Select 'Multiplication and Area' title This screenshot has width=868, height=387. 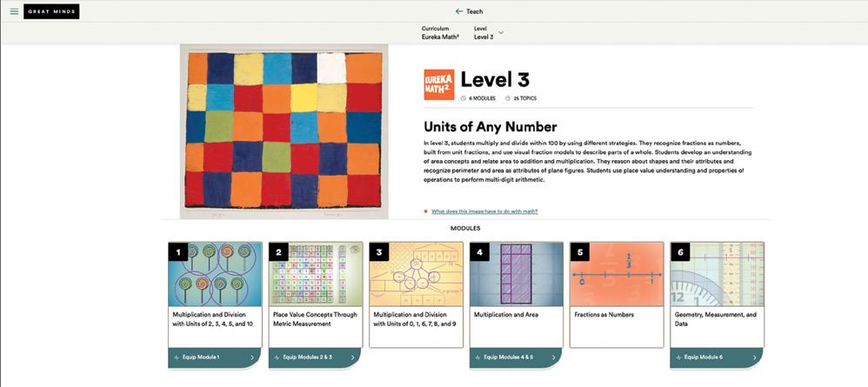tap(506, 315)
